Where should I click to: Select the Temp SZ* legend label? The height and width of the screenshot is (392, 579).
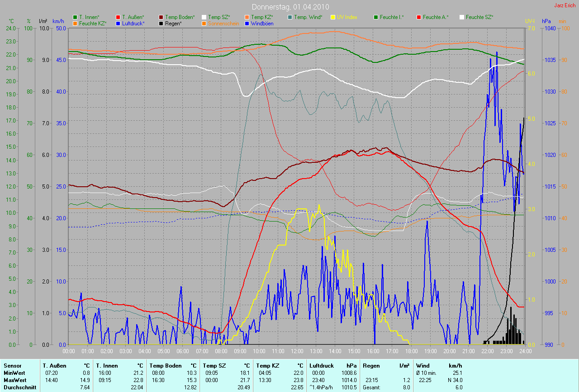(219, 17)
